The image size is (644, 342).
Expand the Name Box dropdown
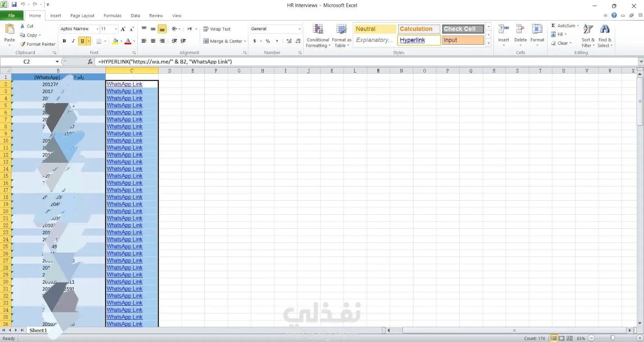57,62
